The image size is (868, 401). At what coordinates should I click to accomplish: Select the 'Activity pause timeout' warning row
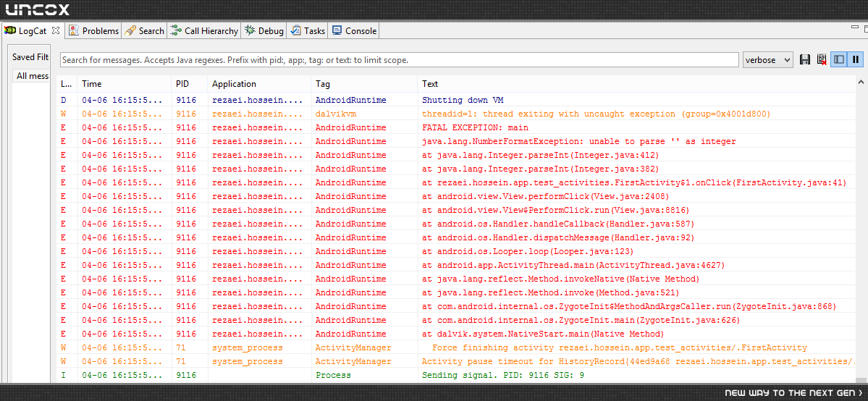coord(456,362)
